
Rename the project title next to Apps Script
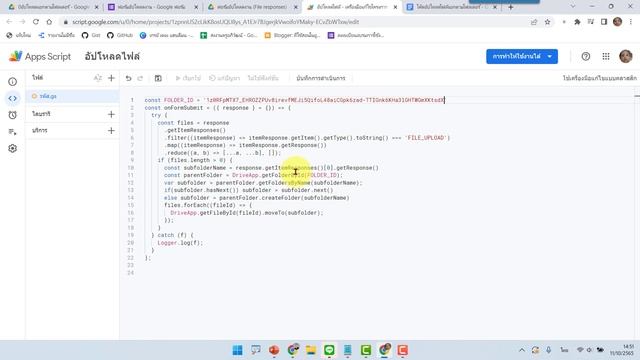pyautogui.click(x=112, y=56)
